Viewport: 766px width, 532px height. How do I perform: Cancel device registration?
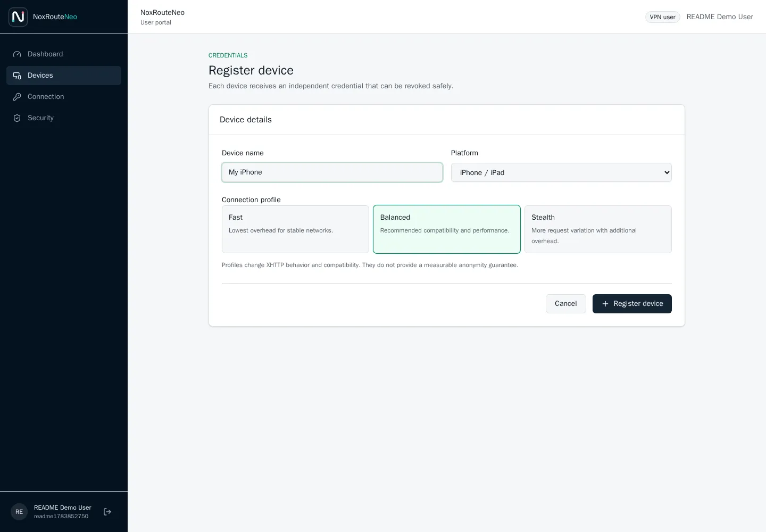566,304
